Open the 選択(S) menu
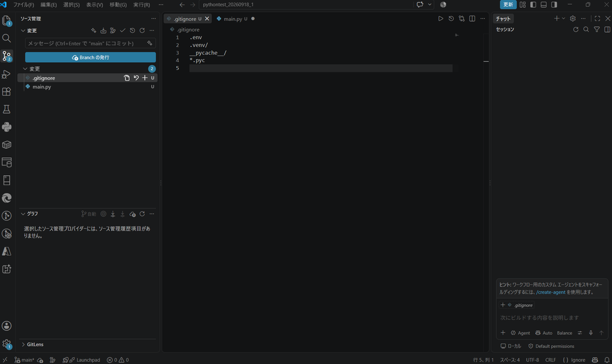Image resolution: width=612 pixels, height=364 pixels. [x=72, y=5]
